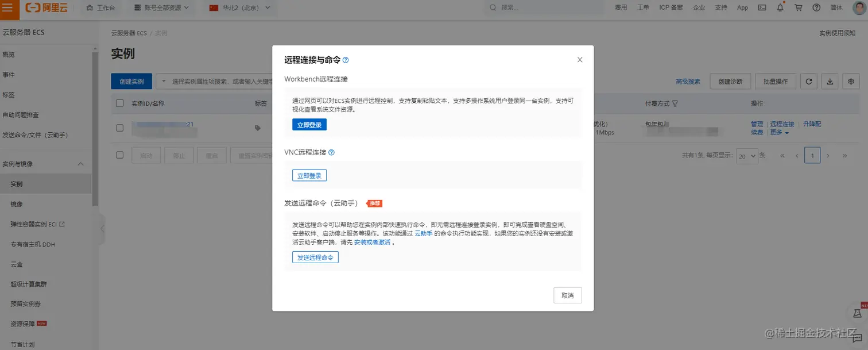Open the 账号全部资源 dropdown
Viewport: 868px width, 350px height.
pos(161,7)
